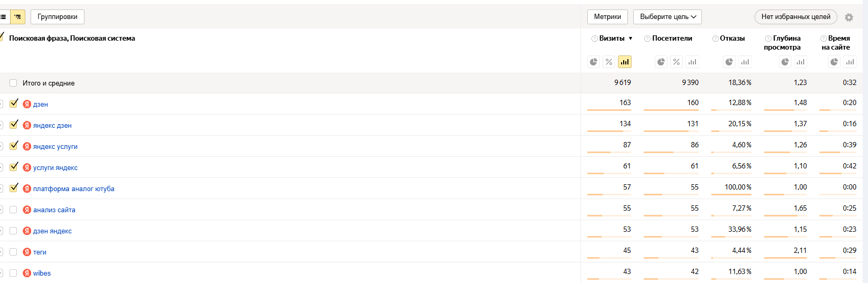Check the анализ сайта row checkbox
The image size is (868, 283).
tap(13, 210)
